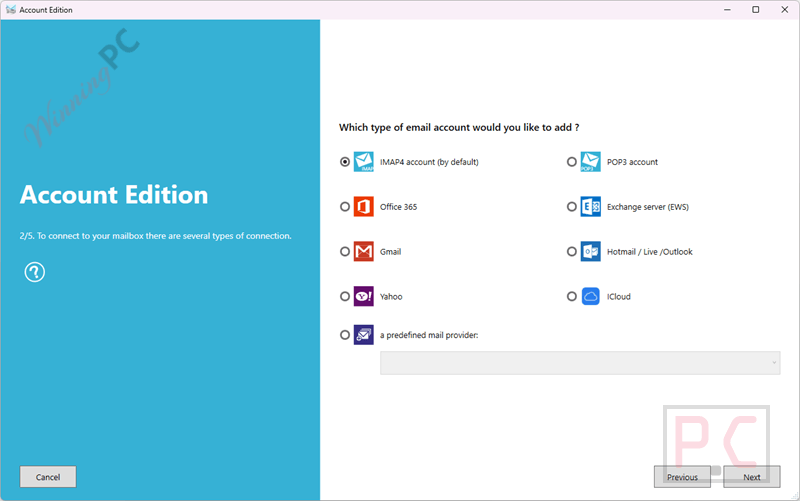Click the Gmail logo icon
The width and height of the screenshot is (800, 501).
(364, 252)
